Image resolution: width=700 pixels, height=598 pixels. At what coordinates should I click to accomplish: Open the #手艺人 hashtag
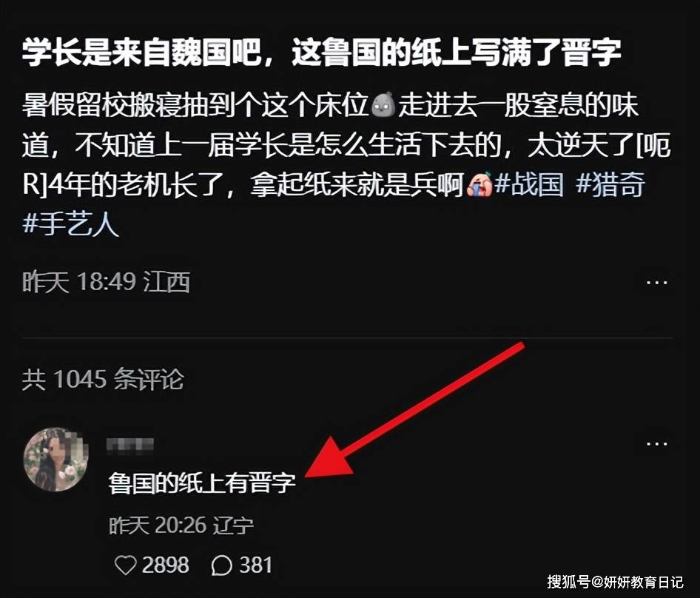click(x=70, y=223)
